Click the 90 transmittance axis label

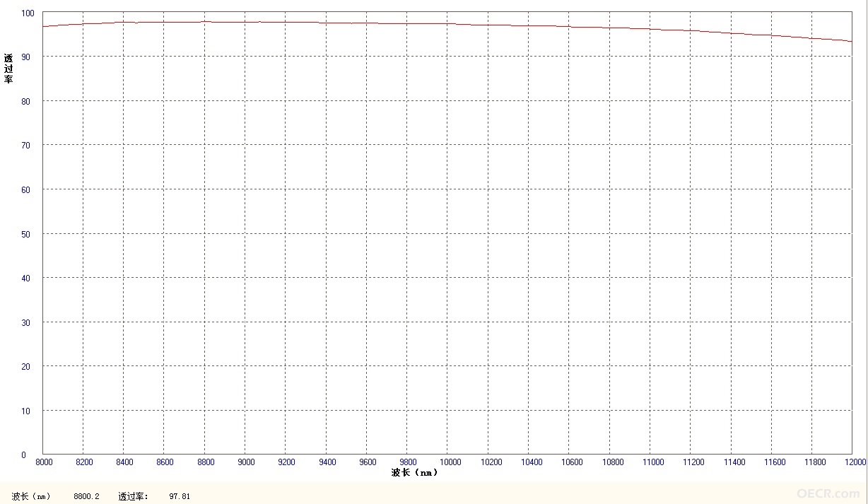tap(26, 57)
